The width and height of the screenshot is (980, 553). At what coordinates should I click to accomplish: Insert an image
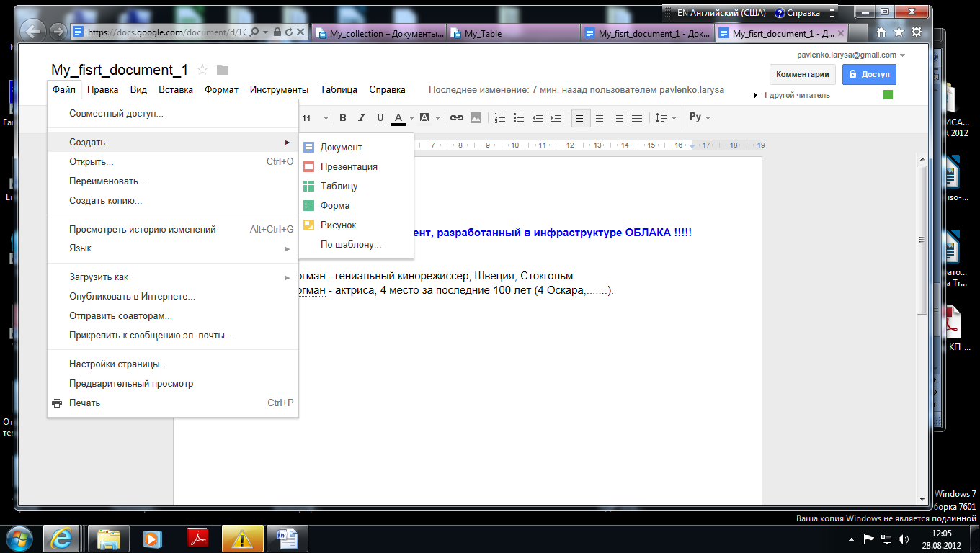pyautogui.click(x=476, y=117)
